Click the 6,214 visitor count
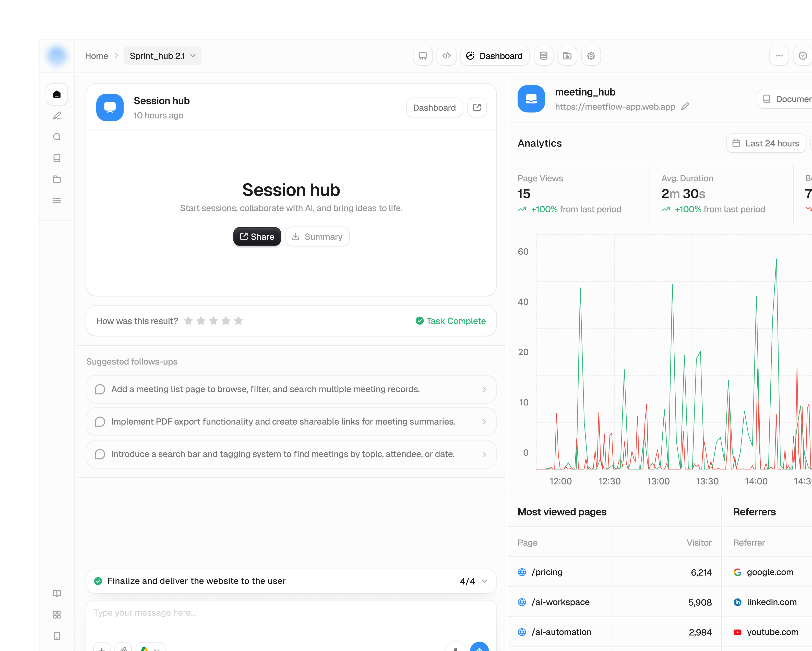 point(701,573)
